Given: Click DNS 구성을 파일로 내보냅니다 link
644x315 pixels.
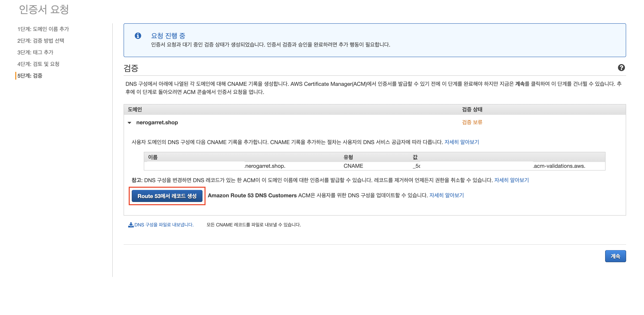Looking at the screenshot, I should point(164,225).
